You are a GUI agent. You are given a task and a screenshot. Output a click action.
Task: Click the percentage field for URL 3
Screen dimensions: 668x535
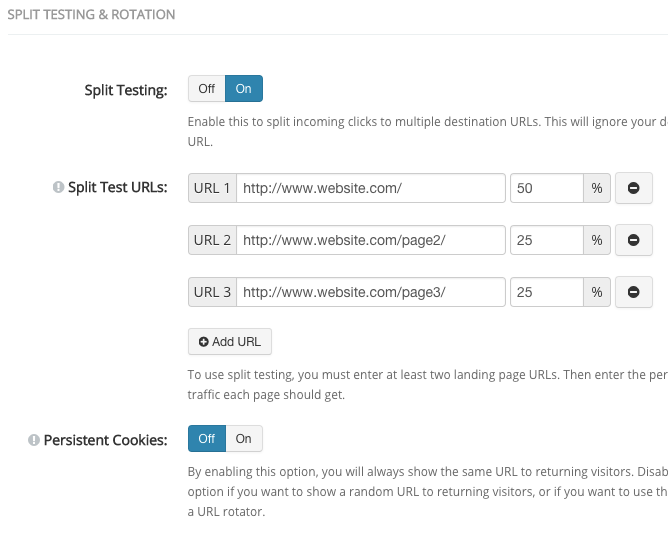tap(546, 292)
